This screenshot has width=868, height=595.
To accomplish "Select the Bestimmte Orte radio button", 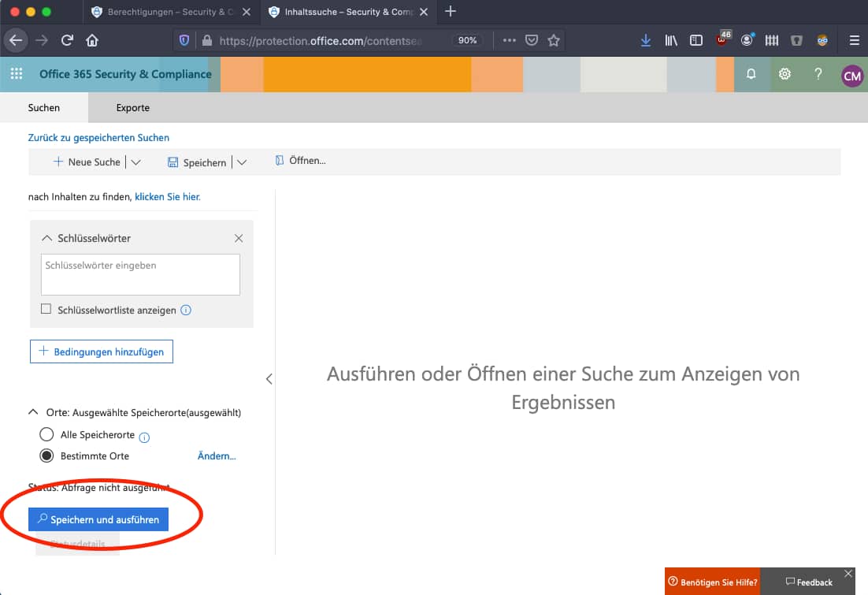I will (x=46, y=456).
